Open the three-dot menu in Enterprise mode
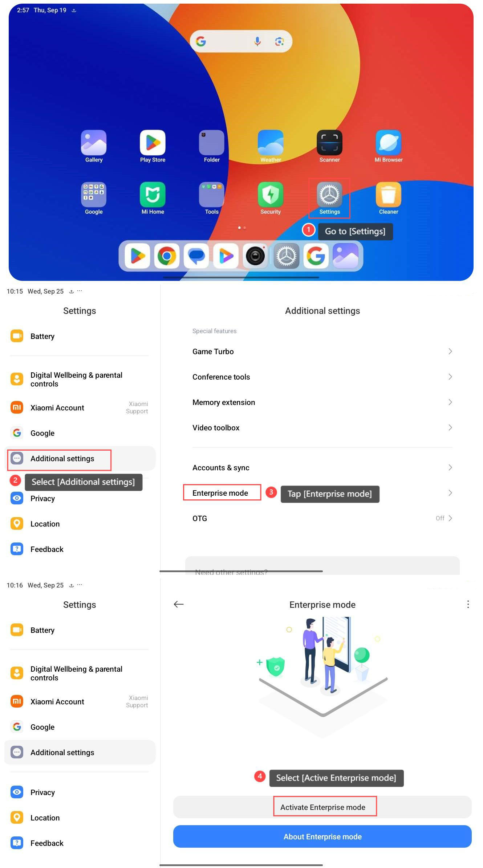Viewport: 483px width, 868px height. click(468, 604)
